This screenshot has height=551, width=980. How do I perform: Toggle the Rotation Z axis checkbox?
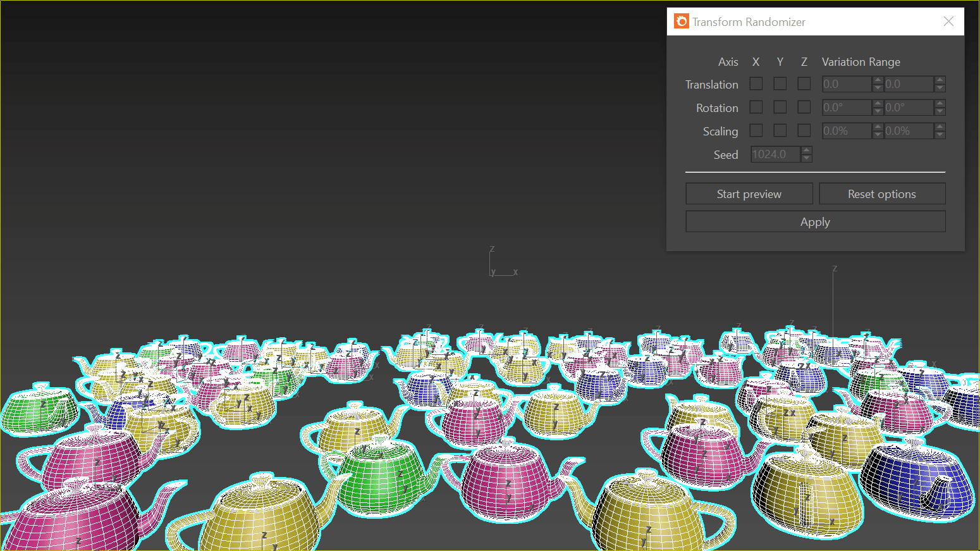click(x=804, y=107)
